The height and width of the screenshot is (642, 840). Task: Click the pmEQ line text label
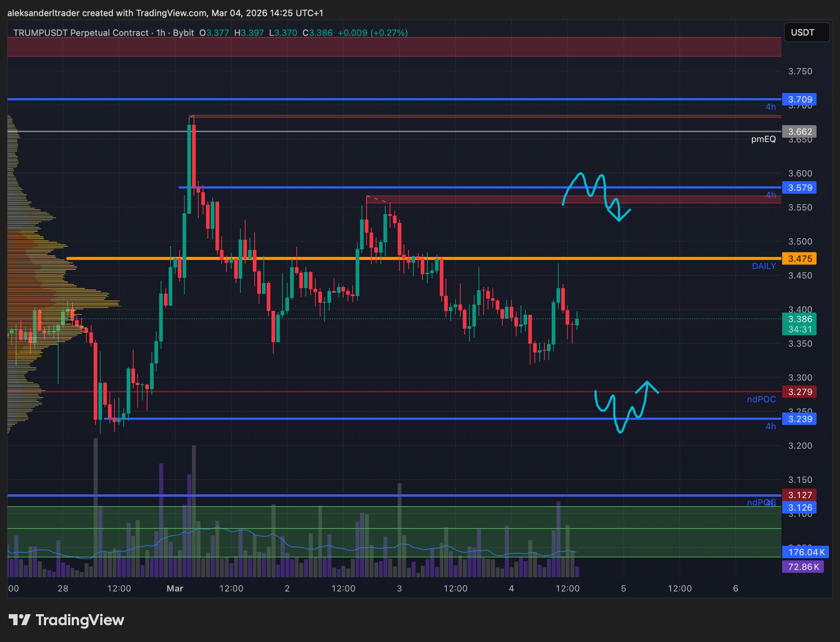[763, 139]
